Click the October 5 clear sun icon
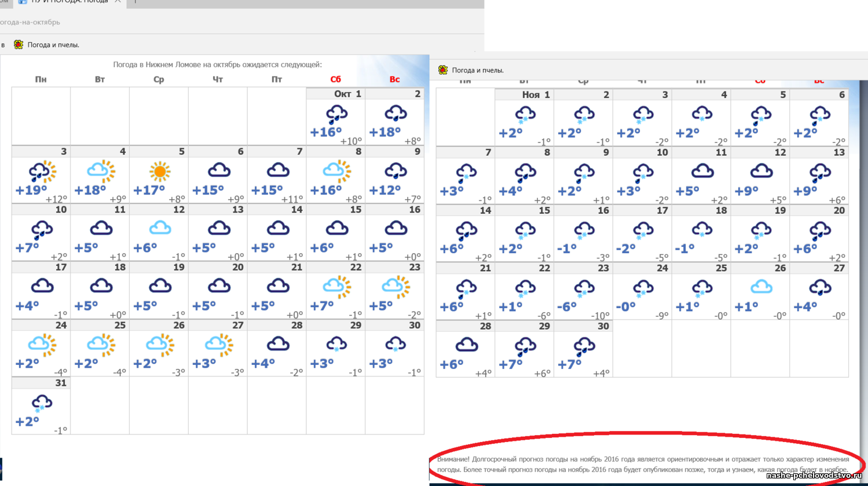Screen dimensions: 868x486 pyautogui.click(x=160, y=172)
